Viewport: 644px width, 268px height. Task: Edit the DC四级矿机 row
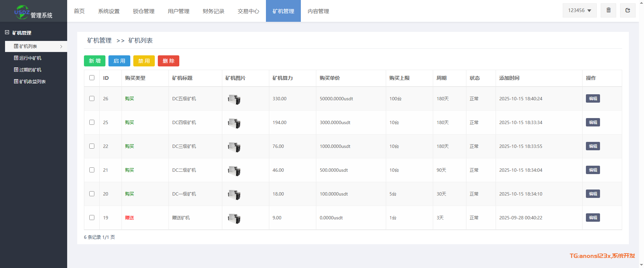coord(593,122)
